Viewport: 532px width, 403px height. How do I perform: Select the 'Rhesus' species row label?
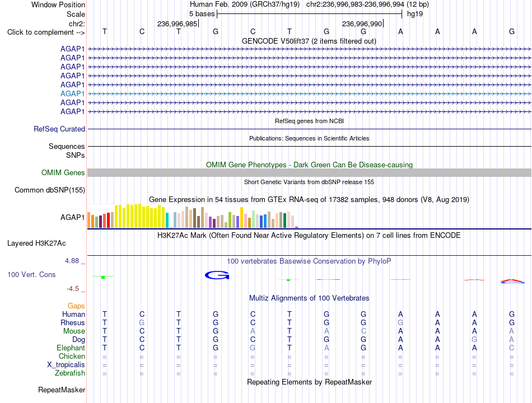pos(73,322)
